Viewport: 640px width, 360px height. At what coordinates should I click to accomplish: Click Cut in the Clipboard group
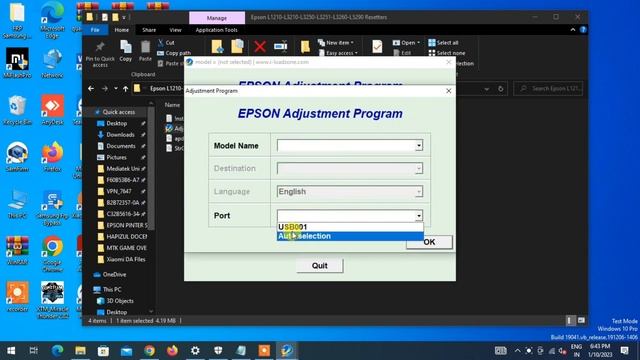point(166,42)
